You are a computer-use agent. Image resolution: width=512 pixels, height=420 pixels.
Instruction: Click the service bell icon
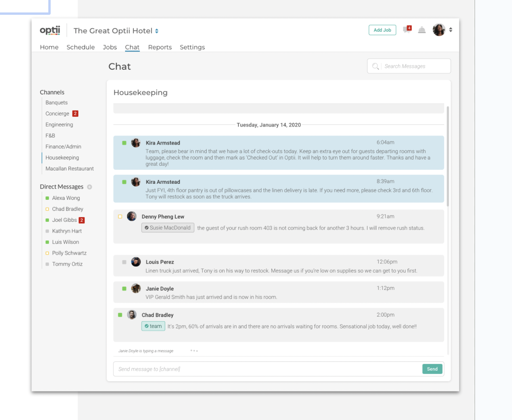(x=422, y=30)
